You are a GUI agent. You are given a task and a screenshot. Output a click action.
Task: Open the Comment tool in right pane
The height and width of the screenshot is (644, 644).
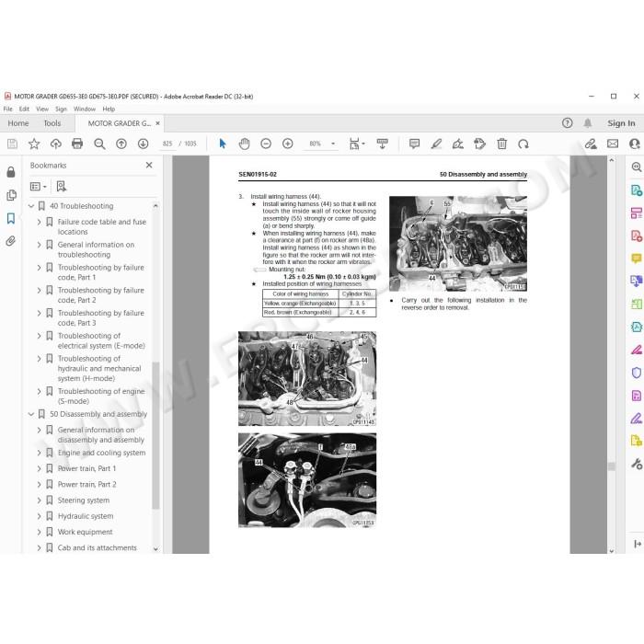pos(637,259)
